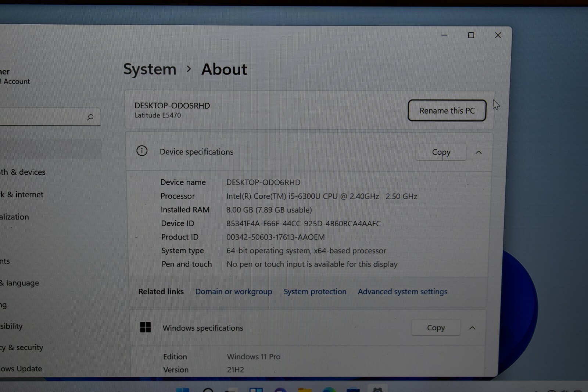Minimize the Settings window
The width and height of the screenshot is (588, 392).
444,35
